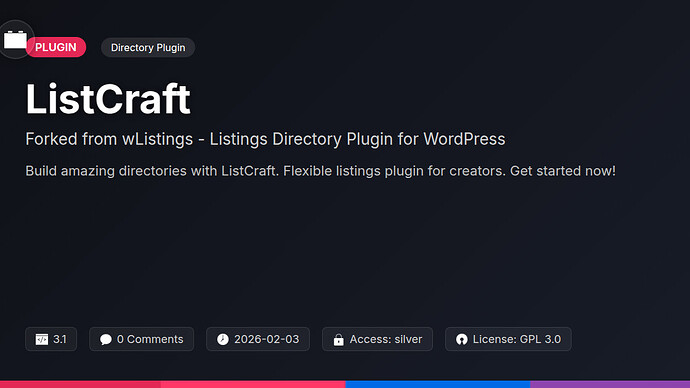Click the license icon beside GPL 3.0
The width and height of the screenshot is (690, 388).
[462, 339]
